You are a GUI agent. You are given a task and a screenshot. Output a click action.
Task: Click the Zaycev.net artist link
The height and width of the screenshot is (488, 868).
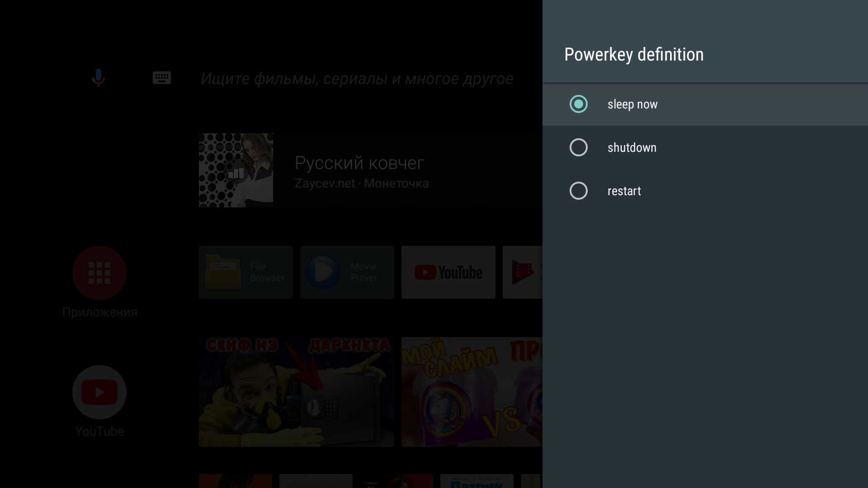coord(326,183)
